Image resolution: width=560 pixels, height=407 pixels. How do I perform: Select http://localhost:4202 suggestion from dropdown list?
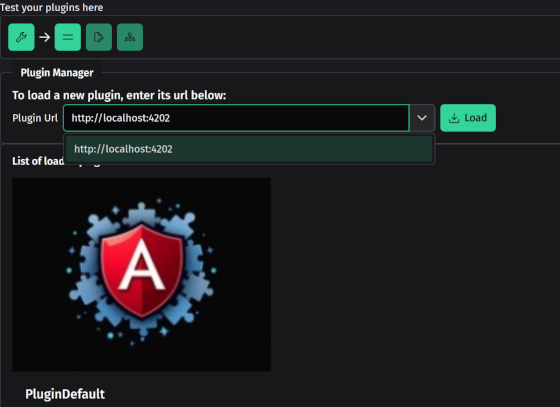point(249,149)
